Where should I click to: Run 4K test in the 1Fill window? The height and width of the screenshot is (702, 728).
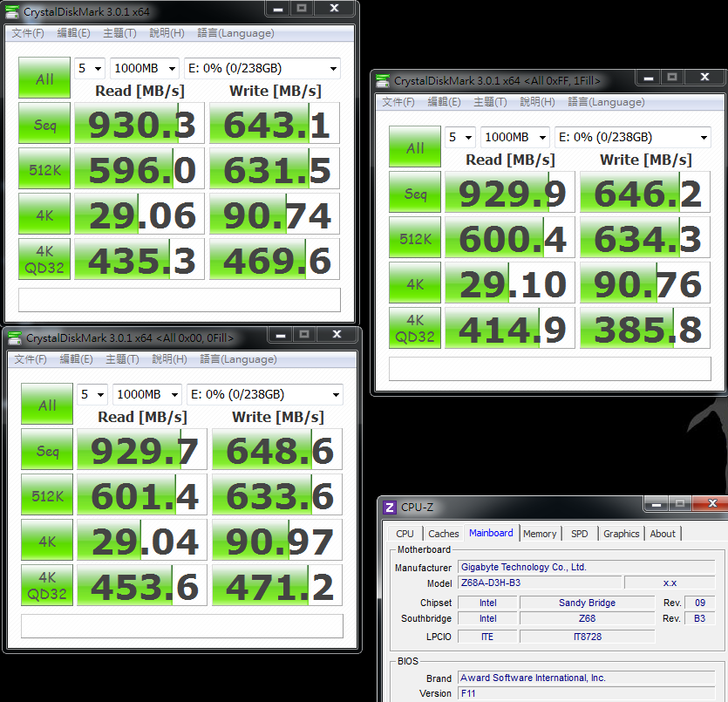[x=415, y=283]
